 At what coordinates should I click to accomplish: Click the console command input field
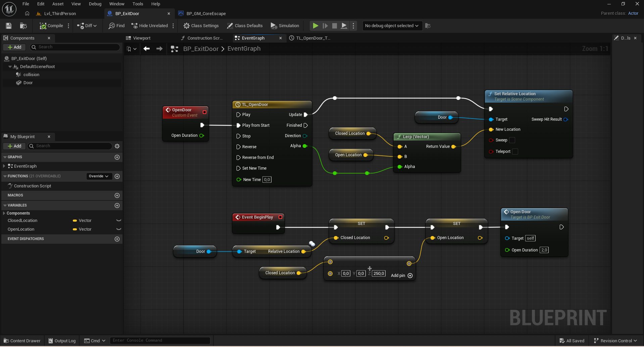click(160, 341)
